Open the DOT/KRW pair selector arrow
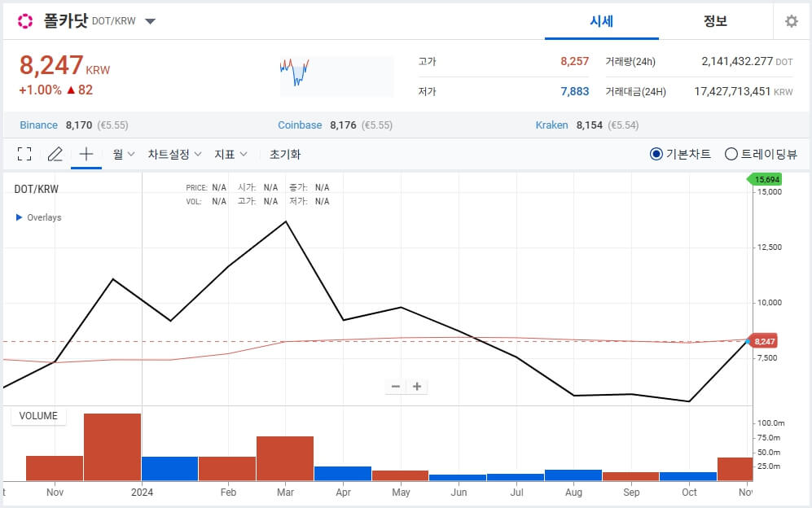This screenshot has width=812, height=508. click(150, 22)
